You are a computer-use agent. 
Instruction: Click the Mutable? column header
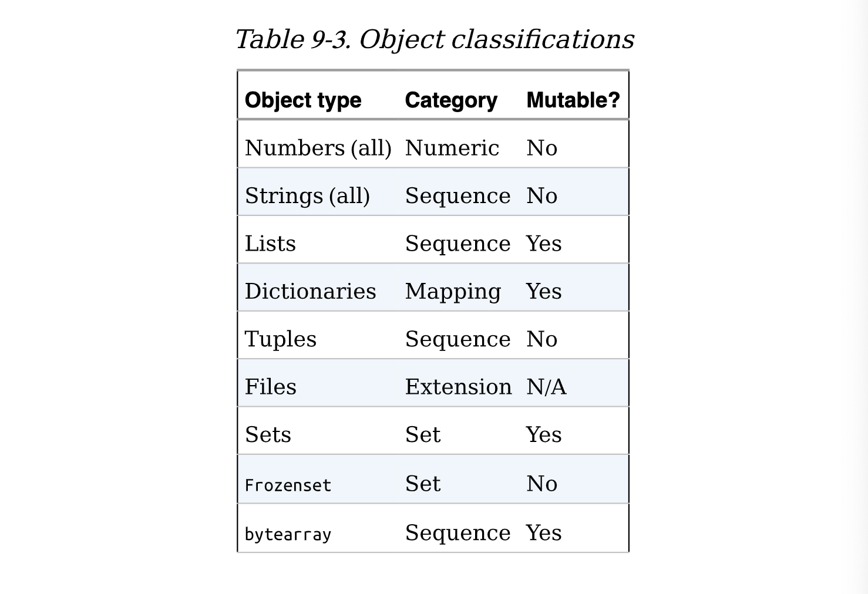coord(573,100)
